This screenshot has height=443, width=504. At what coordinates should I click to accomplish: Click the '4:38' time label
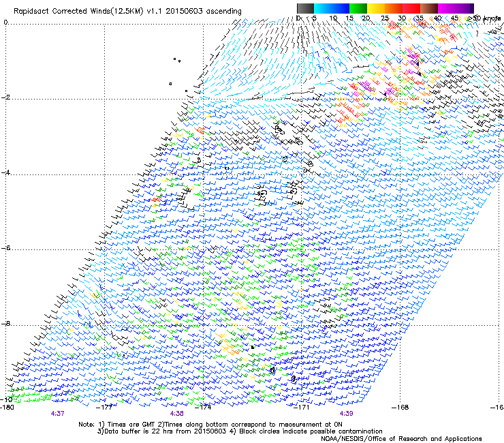(x=177, y=414)
